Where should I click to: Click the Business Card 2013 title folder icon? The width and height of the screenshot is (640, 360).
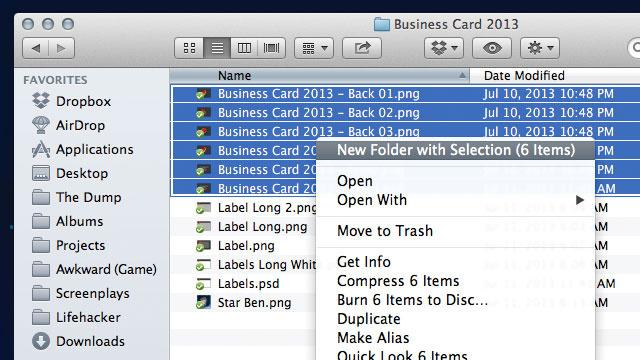(x=382, y=24)
